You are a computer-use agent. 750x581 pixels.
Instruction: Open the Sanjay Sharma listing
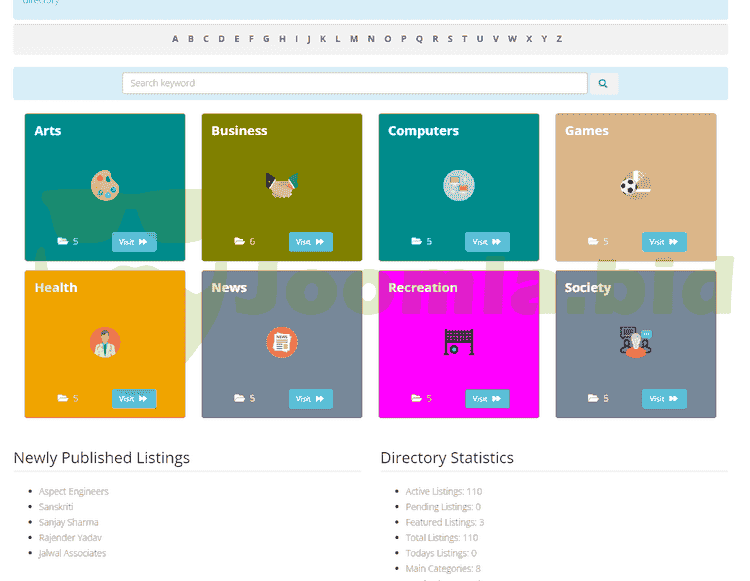69,522
